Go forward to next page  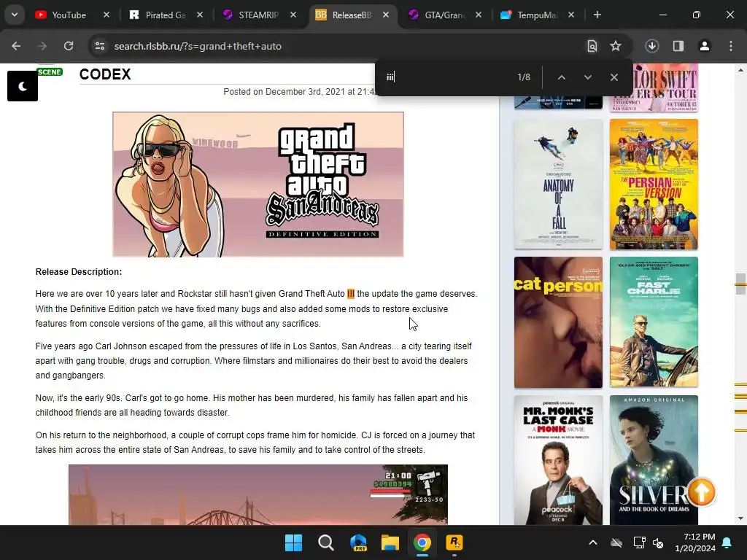(x=42, y=46)
